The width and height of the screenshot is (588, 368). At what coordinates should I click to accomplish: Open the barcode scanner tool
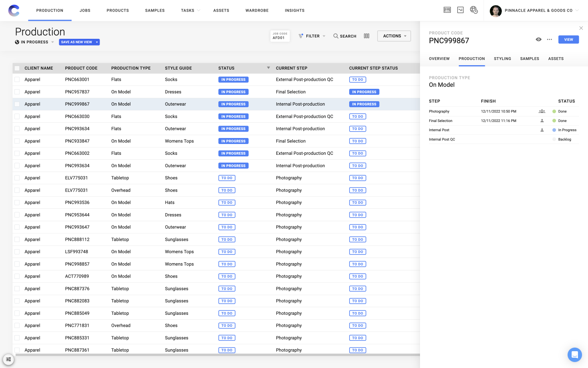pyautogui.click(x=447, y=10)
